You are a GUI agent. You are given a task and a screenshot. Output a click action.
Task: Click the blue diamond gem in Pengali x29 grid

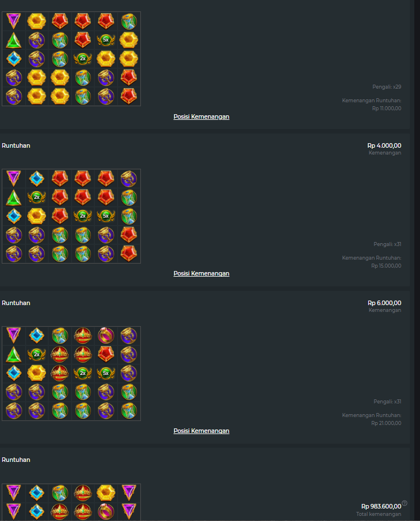[14, 59]
